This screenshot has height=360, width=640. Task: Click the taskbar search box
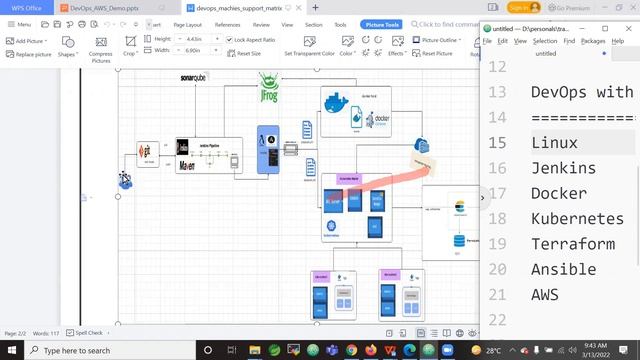[x=110, y=350]
